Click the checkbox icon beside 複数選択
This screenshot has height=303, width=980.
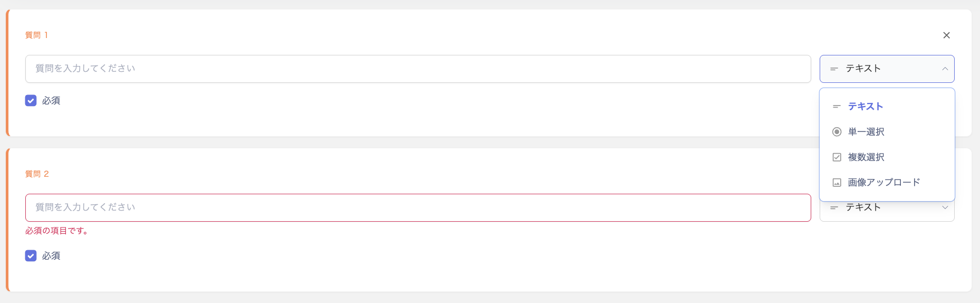pos(837,157)
